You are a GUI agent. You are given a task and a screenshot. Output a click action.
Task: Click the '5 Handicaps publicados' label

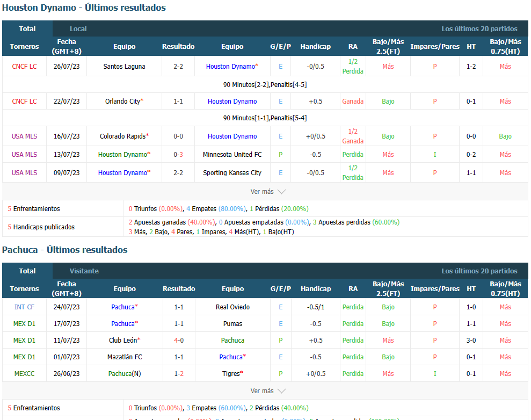[41, 227]
